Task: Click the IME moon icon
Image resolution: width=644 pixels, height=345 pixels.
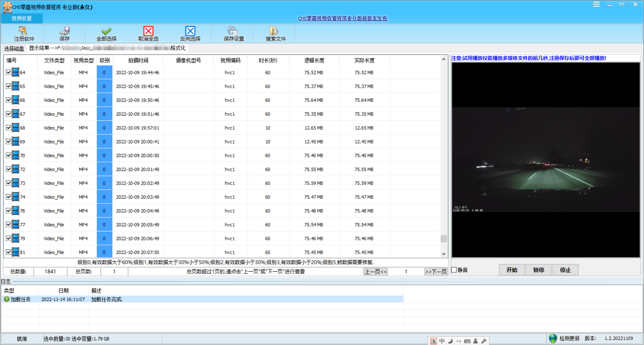Action: point(450,341)
